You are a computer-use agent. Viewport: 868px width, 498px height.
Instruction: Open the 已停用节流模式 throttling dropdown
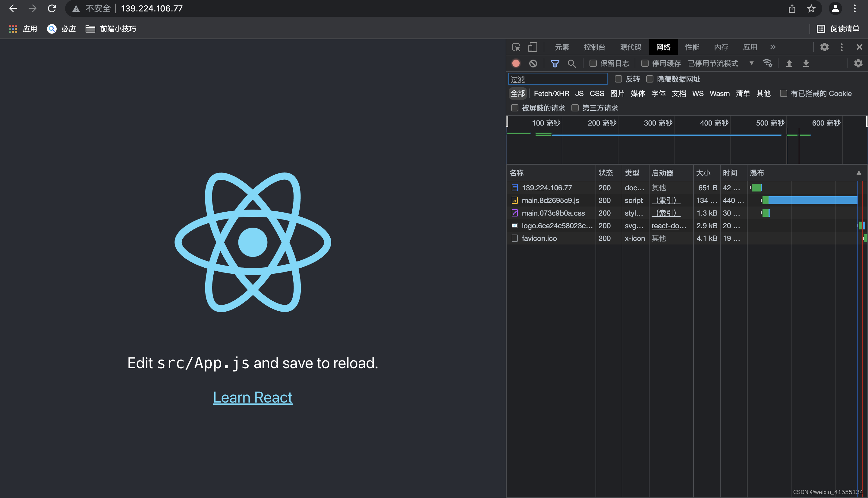pos(721,63)
